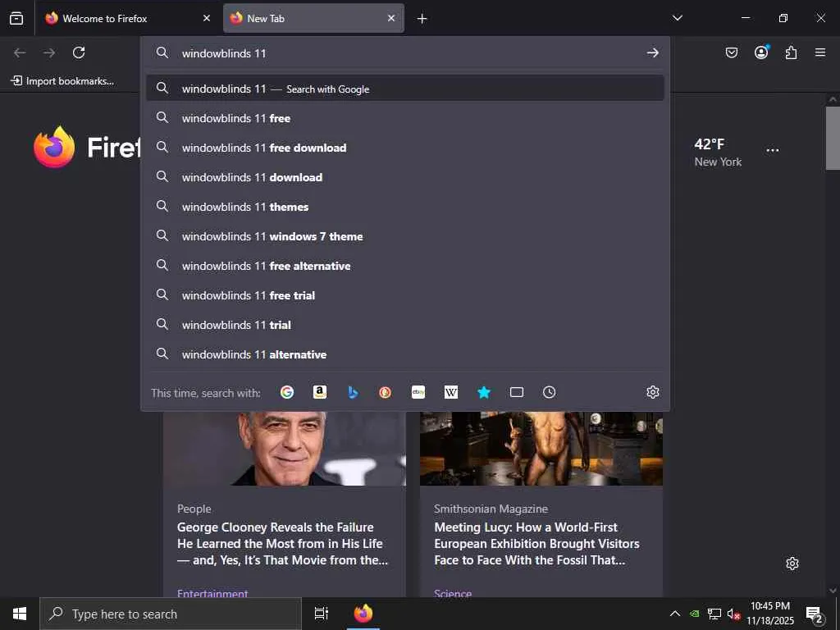Close the New Tab tab

(391, 18)
